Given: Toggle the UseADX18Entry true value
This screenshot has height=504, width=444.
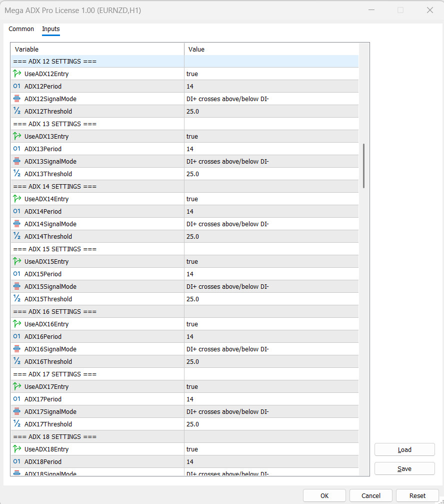Looking at the screenshot, I should pos(271,449).
